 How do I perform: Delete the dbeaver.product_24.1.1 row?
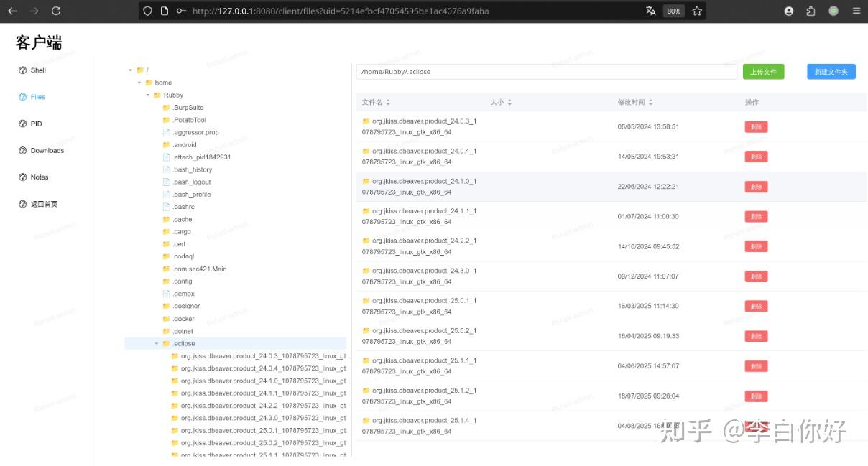[x=756, y=217]
